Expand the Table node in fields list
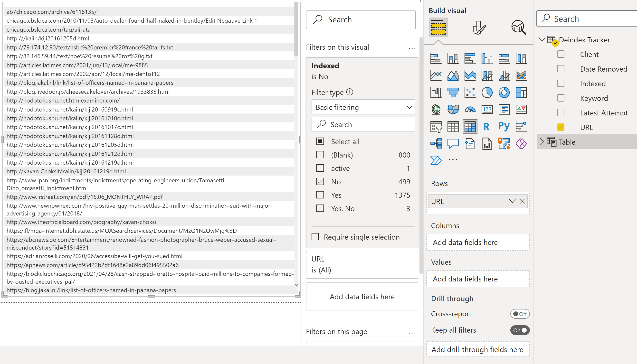The width and height of the screenshot is (637, 364). (542, 142)
